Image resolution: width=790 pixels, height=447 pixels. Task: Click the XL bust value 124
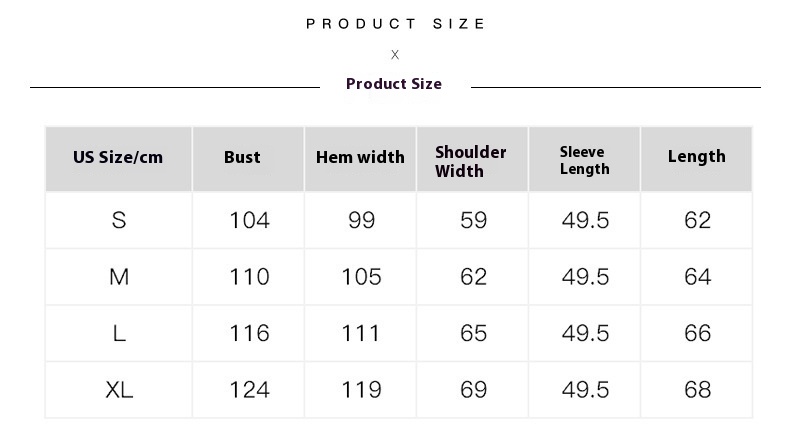click(x=249, y=390)
